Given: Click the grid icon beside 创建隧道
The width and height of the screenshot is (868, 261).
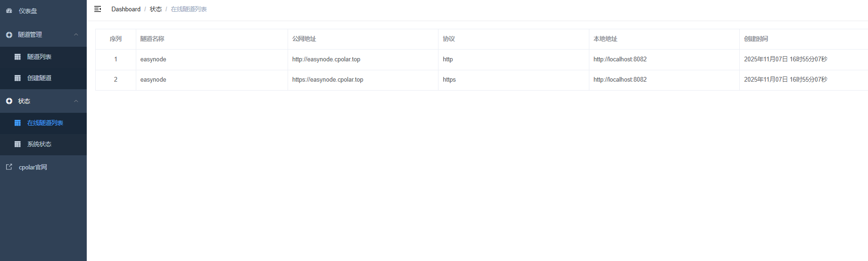Looking at the screenshot, I should click(x=17, y=78).
